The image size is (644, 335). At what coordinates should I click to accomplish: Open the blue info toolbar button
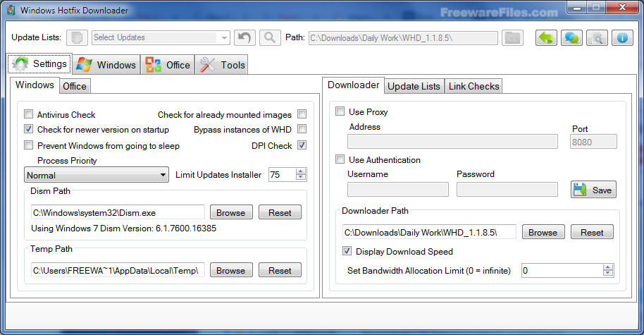[x=622, y=38]
